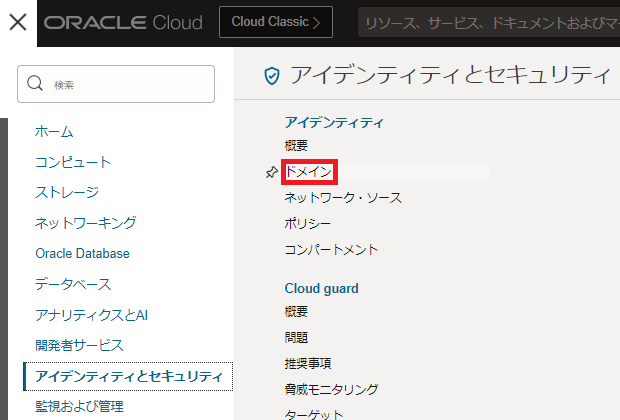Click the shield icon beside アイデンティティとセキュリティ heading
620x420 pixels.
pos(271,75)
